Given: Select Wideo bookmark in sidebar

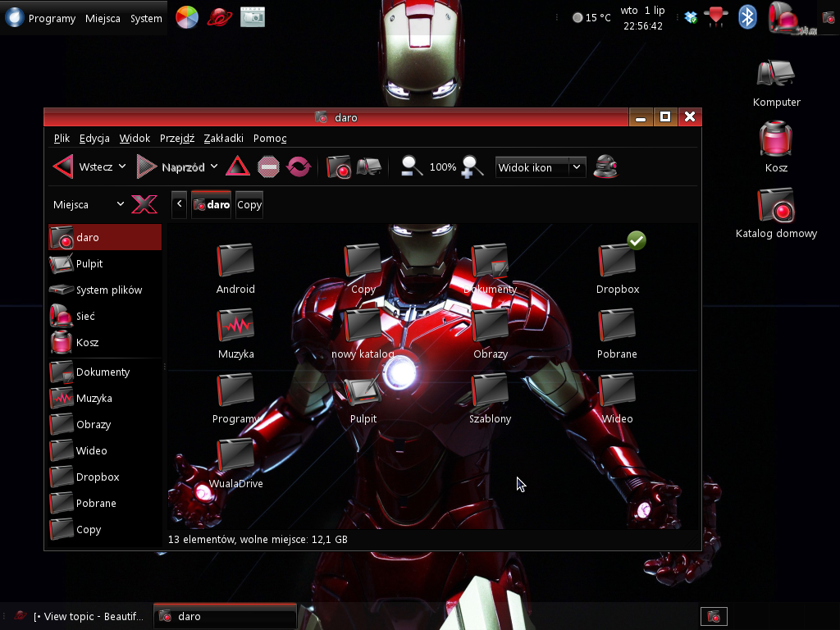Looking at the screenshot, I should coord(105,450).
